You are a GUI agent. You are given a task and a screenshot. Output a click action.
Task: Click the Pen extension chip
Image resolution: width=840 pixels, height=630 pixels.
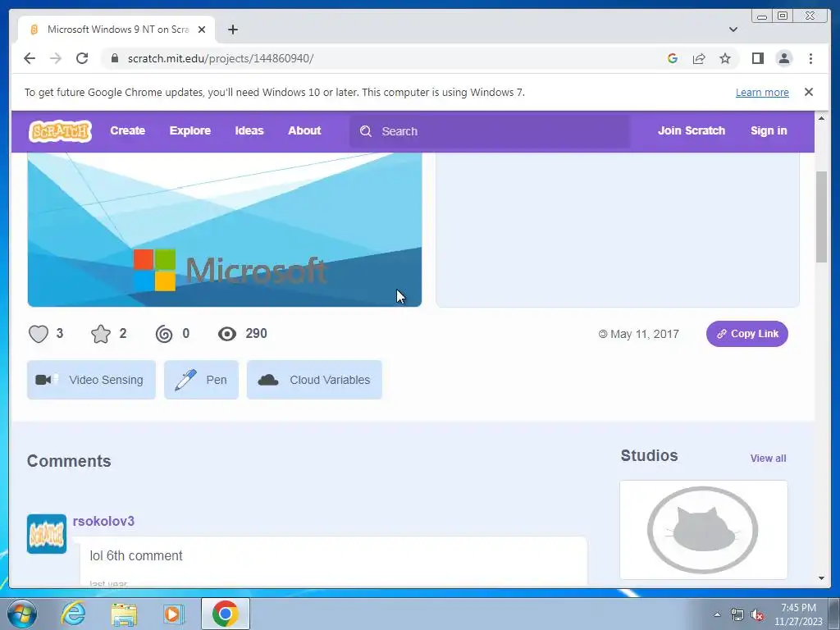[201, 380]
